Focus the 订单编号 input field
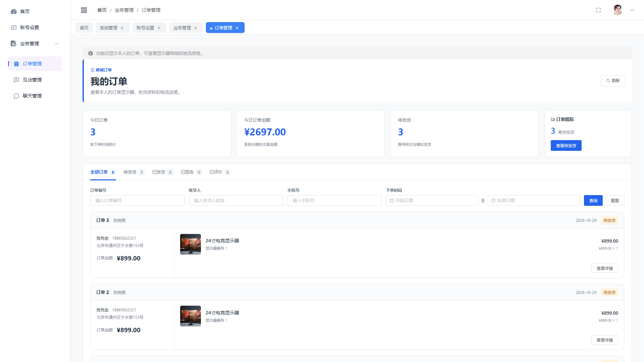Viewport: 644px width, 362px height. [x=138, y=200]
